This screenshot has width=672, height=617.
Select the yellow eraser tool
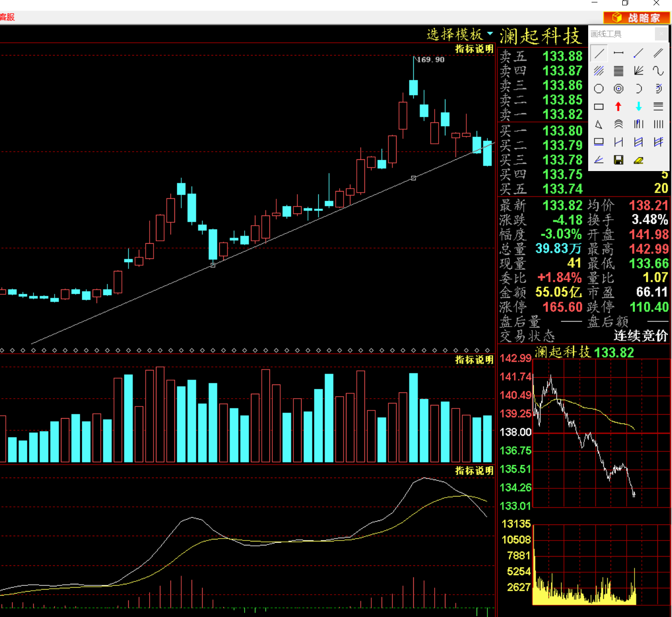638,160
